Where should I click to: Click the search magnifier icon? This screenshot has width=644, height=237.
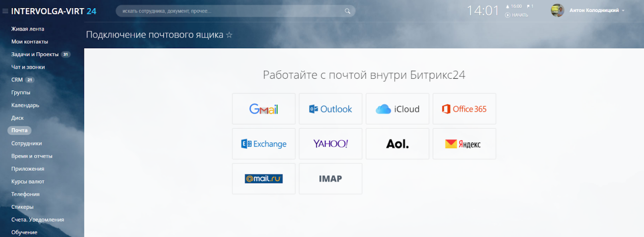(x=348, y=11)
